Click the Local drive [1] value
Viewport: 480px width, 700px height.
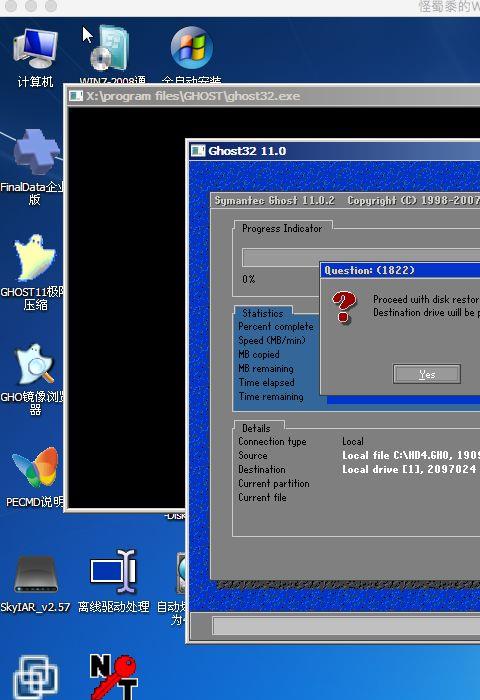[x=411, y=470]
